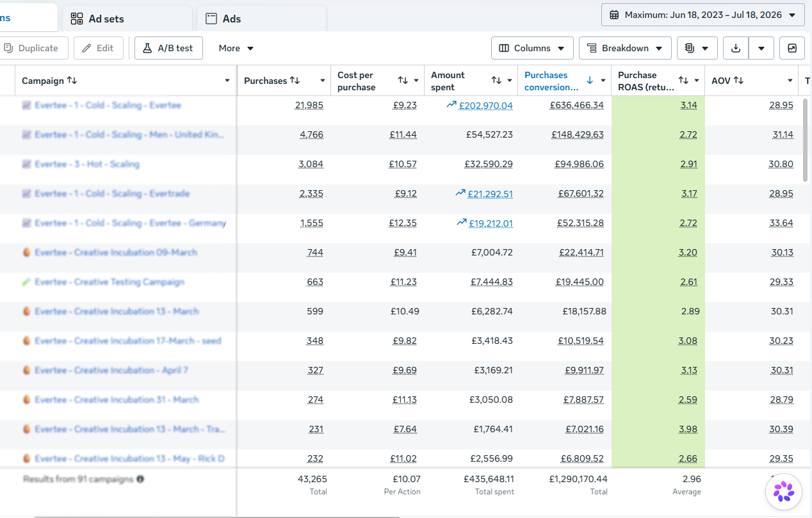Open the date range picker
Image resolution: width=812 pixels, height=518 pixels.
702,15
